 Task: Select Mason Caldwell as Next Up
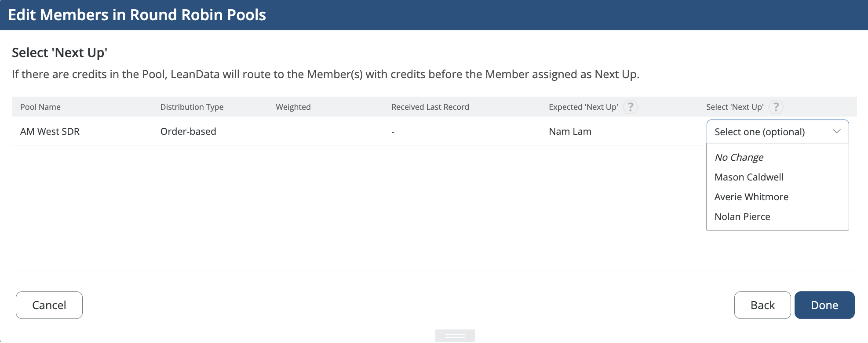point(749,177)
